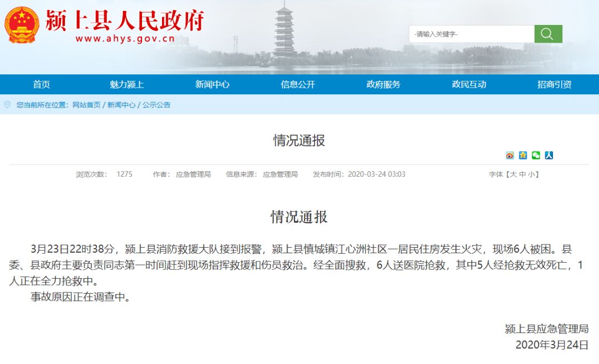Expand the 信息公开 navigation menu
Image resolution: width=599 pixels, height=364 pixels.
(298, 84)
